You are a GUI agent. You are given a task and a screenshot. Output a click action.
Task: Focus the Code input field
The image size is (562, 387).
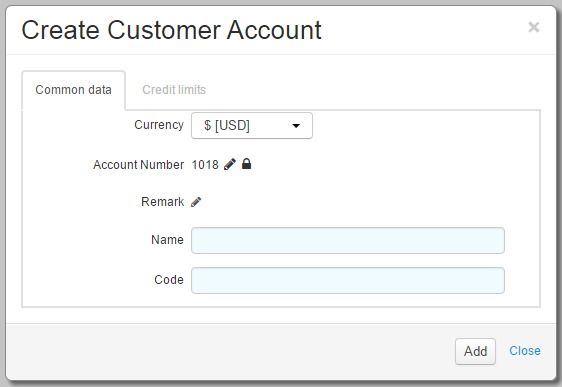click(348, 280)
